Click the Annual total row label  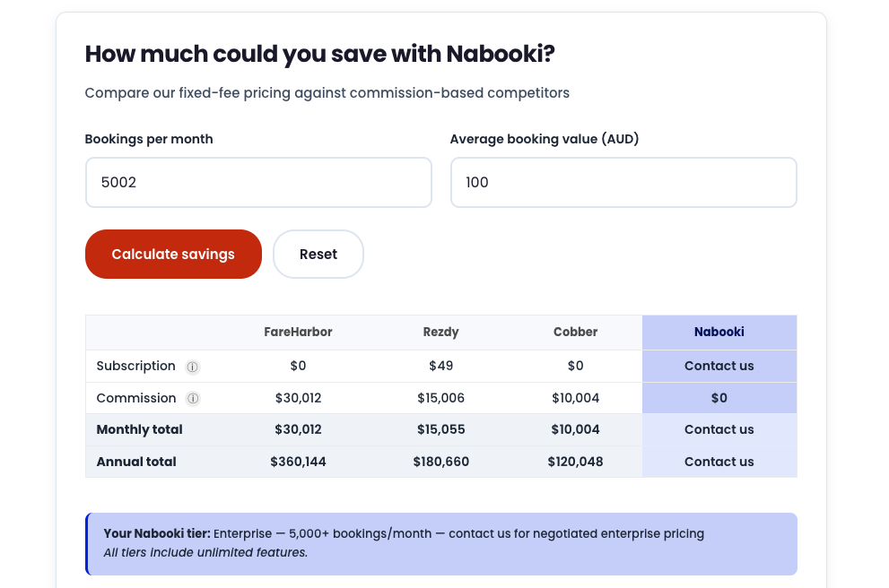[136, 462]
